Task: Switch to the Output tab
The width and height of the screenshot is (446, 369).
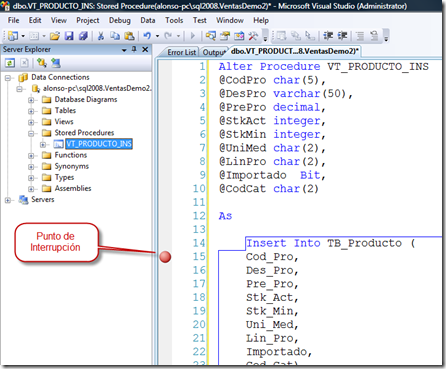Action: (214, 52)
